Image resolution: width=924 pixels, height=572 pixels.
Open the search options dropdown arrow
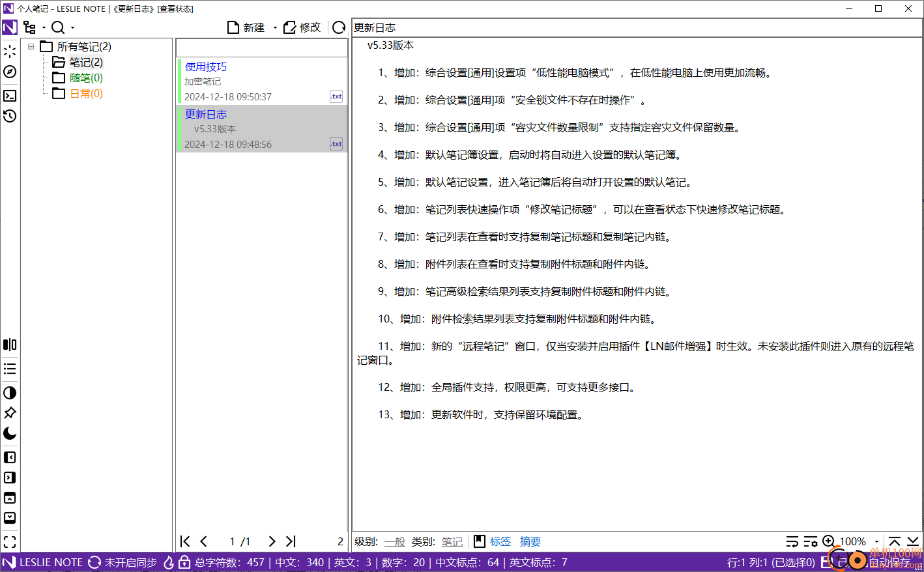coord(72,28)
